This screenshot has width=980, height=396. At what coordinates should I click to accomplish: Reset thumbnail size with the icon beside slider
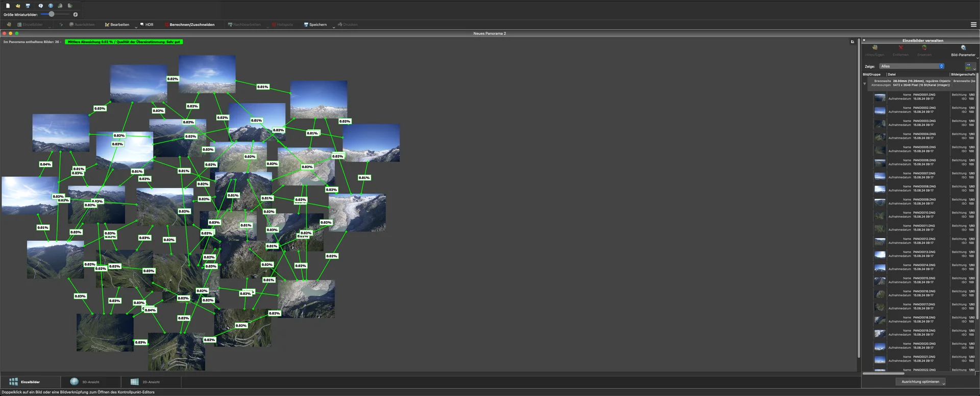click(76, 14)
